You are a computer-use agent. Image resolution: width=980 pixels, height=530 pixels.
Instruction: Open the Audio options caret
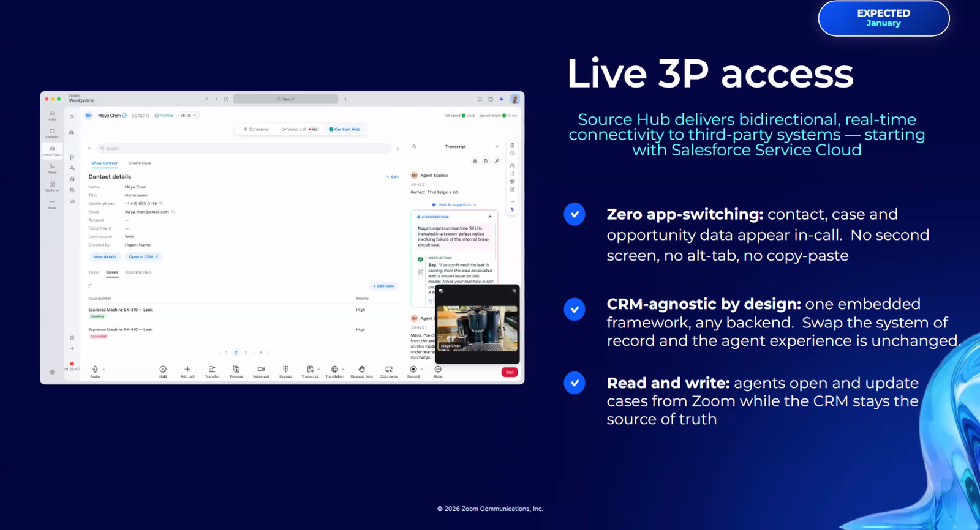tap(104, 369)
